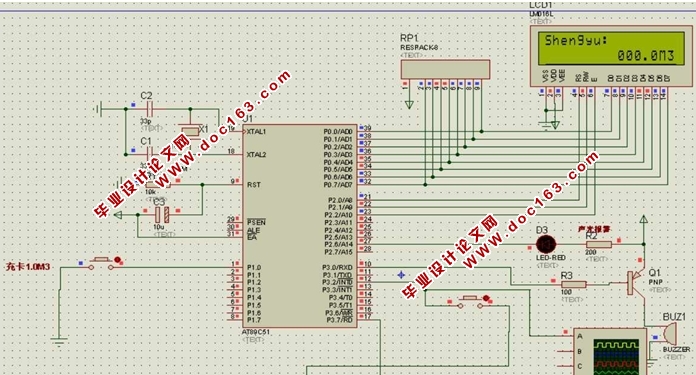Select capacitor C2 33p
The image size is (696, 375).
click(x=150, y=109)
